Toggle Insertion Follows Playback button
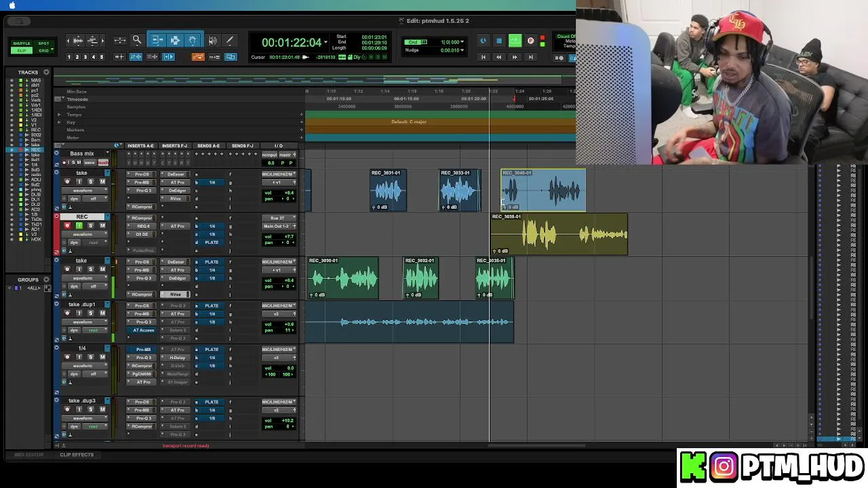Image resolution: width=868 pixels, height=488 pixels. (x=168, y=57)
